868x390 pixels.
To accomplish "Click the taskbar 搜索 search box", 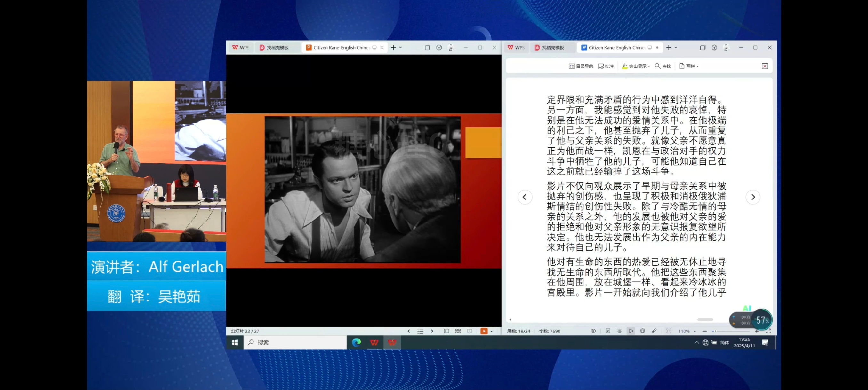I will (x=295, y=343).
